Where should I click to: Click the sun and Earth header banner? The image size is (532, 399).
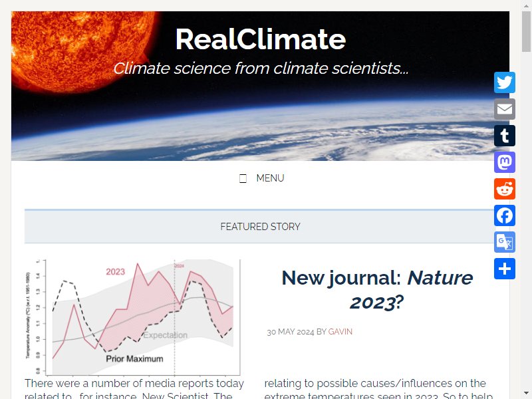coord(260,86)
